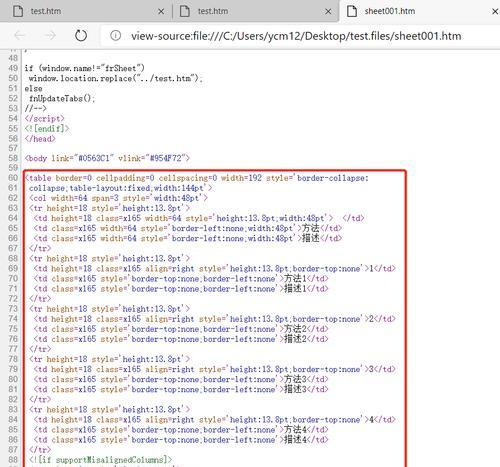Click the fnUpdateTabs(); line
The image size is (500, 467).
62,98
